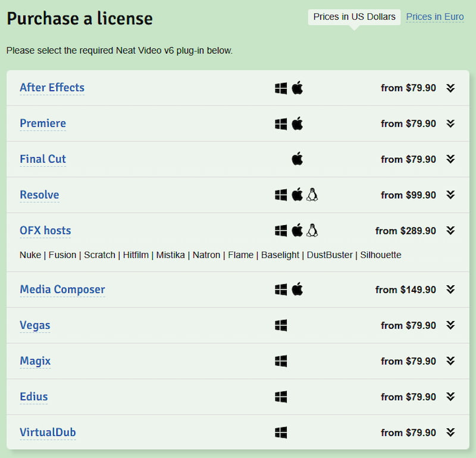
Task: Switch to Prices in Euro
Action: (435, 17)
